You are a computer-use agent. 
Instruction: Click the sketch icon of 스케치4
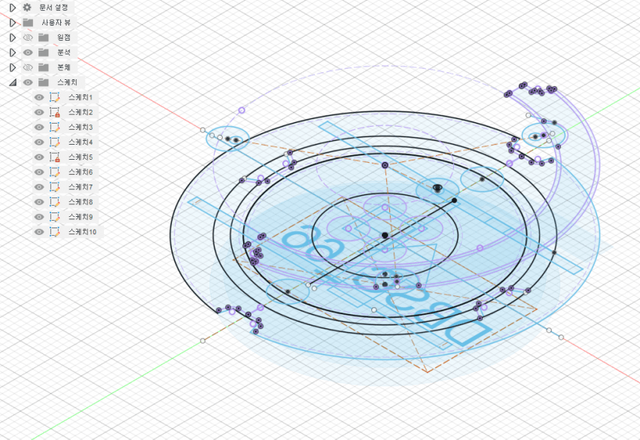pos(55,142)
